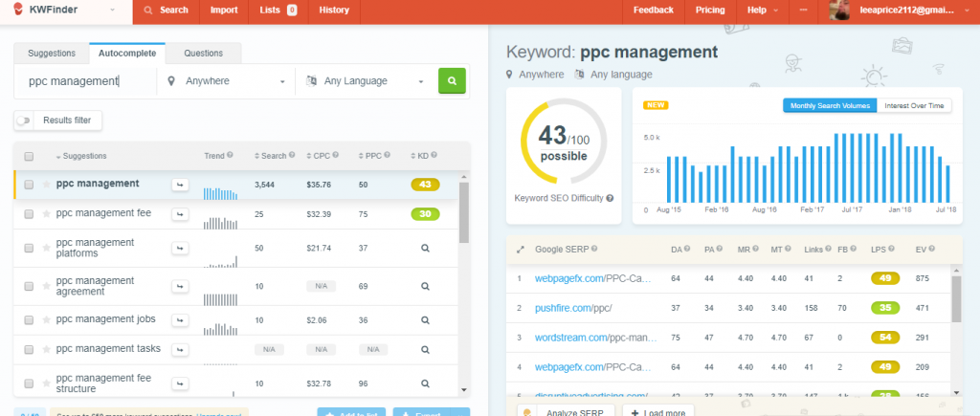Check the ppc management fee checkbox

[x=29, y=213]
